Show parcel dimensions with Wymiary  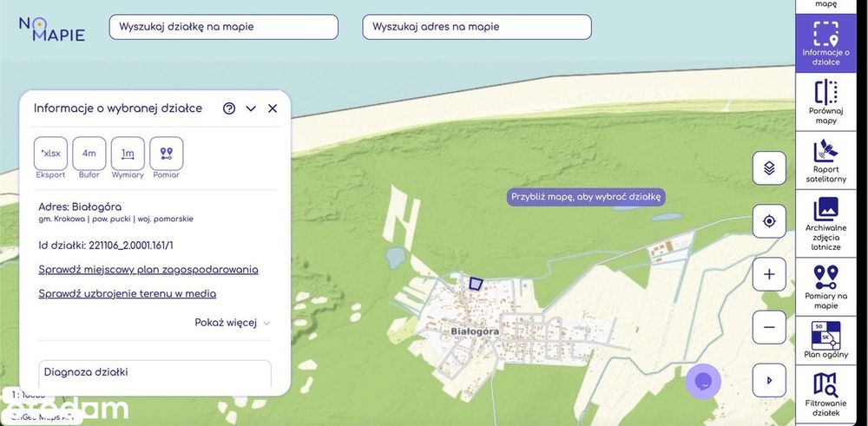[128, 154]
